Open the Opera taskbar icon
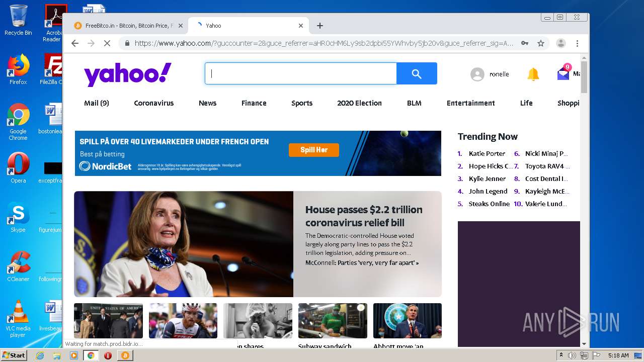 pyautogui.click(x=108, y=355)
